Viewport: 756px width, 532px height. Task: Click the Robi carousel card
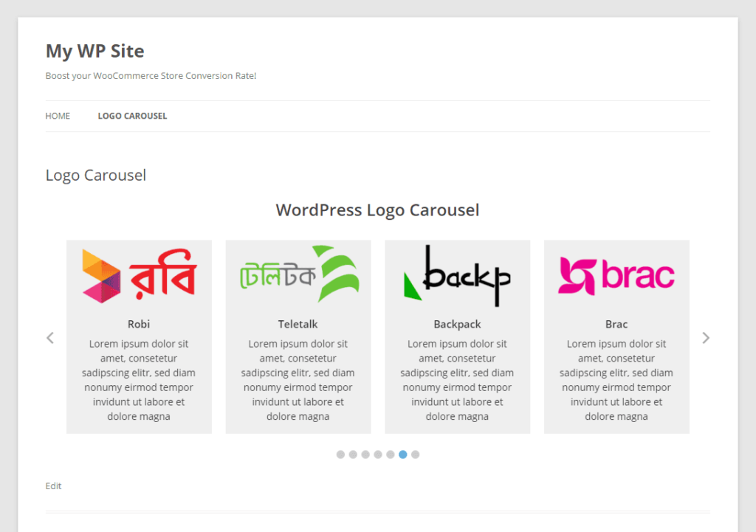[139, 336]
